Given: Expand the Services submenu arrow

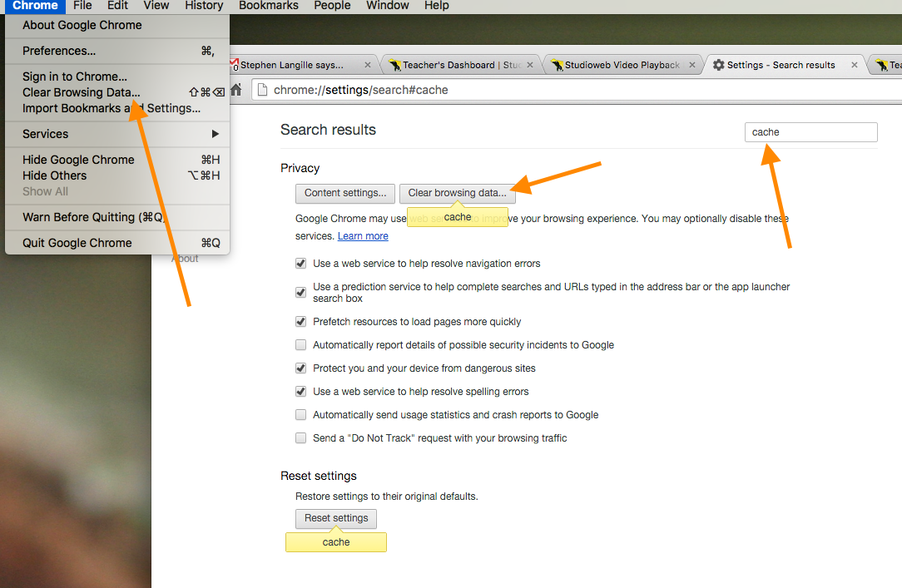Looking at the screenshot, I should coord(216,134).
